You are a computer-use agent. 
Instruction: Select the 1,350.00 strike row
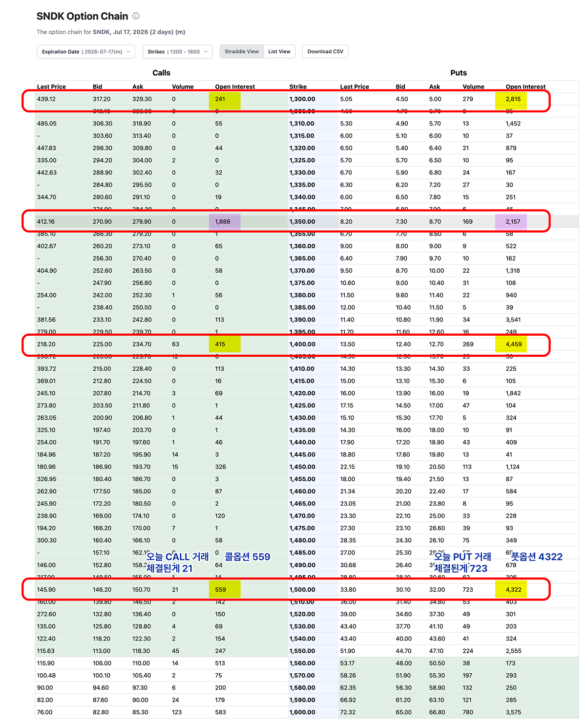[x=307, y=221]
